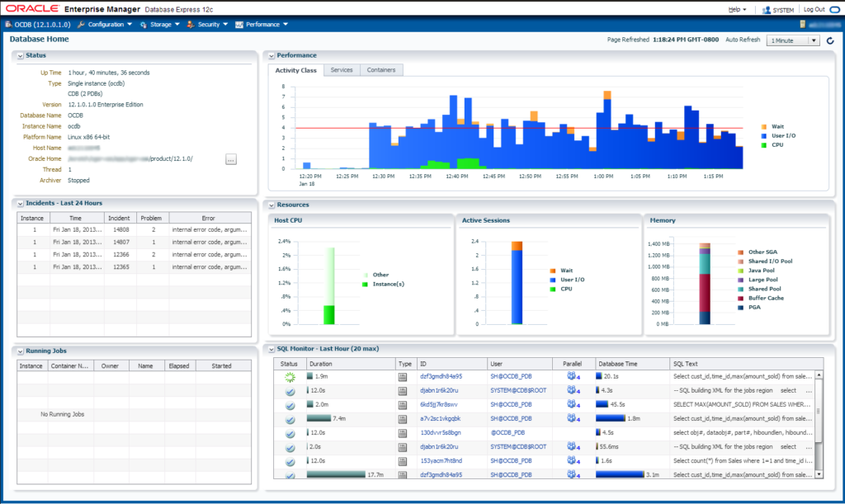Click the Configuration wrench icon

pos(83,24)
